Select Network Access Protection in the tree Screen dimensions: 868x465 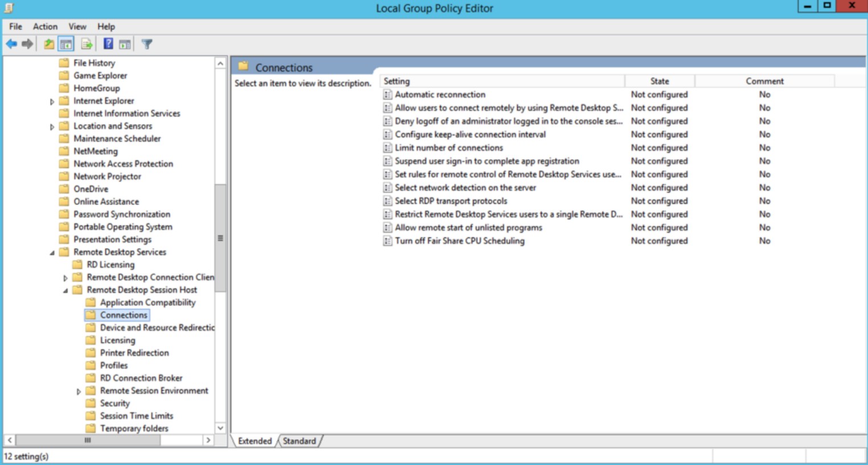(x=123, y=164)
